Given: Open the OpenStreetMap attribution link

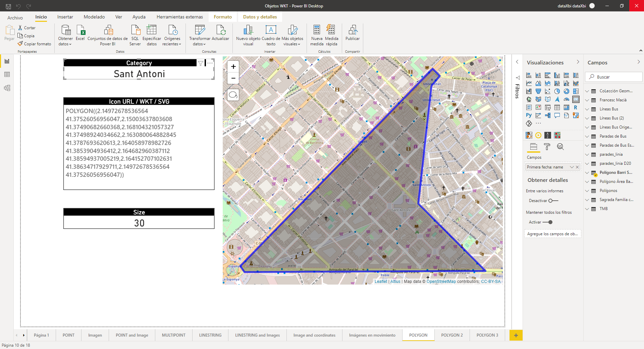Looking at the screenshot, I should (x=441, y=282).
